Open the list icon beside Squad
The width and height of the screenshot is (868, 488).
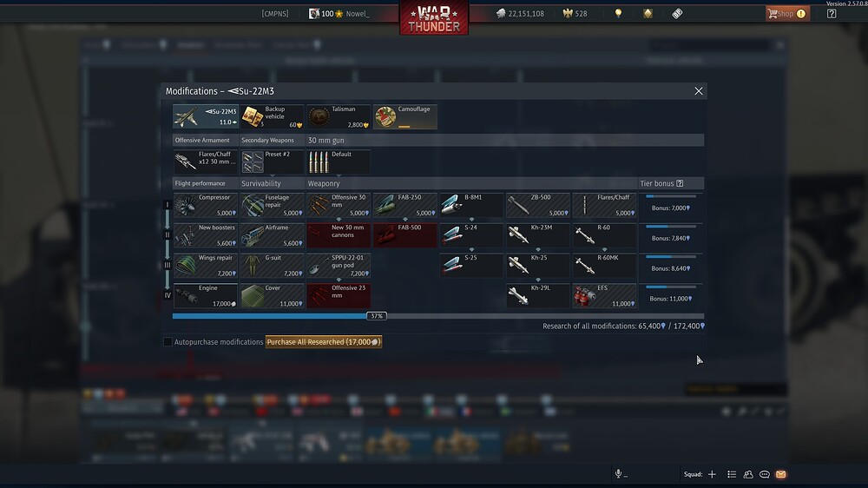tap(732, 474)
